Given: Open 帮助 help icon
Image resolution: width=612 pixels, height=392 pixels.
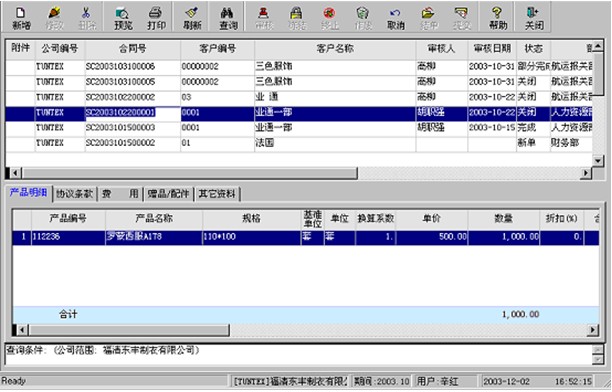Looking at the screenshot, I should 498,18.
